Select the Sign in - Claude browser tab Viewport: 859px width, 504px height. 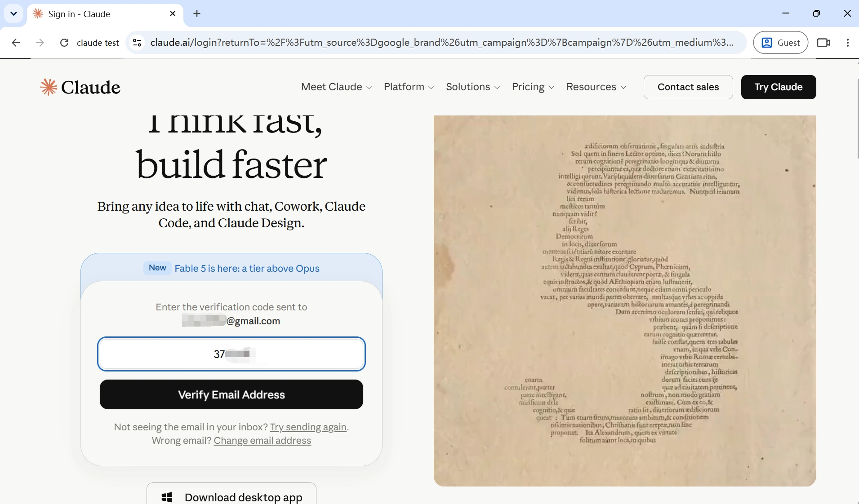[106, 14]
